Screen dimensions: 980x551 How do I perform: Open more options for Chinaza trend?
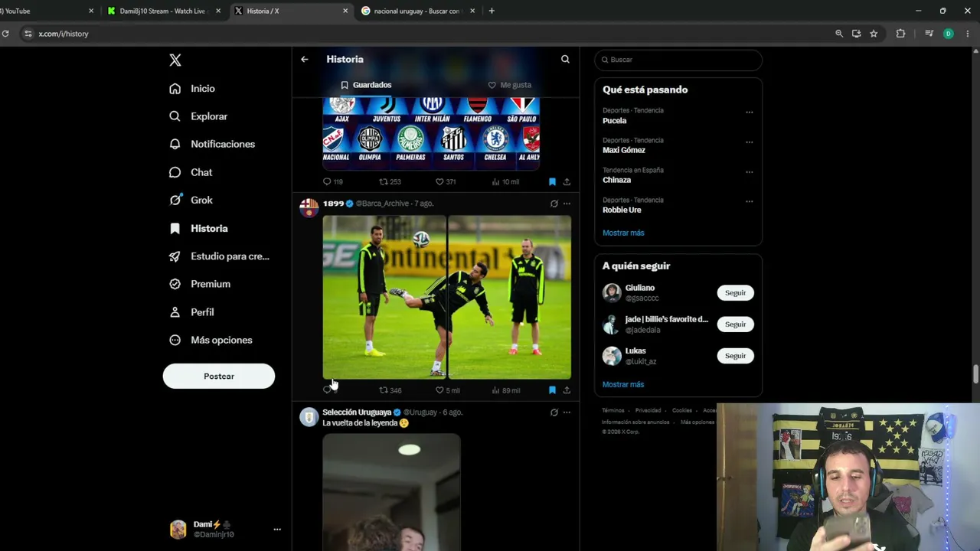pyautogui.click(x=750, y=172)
